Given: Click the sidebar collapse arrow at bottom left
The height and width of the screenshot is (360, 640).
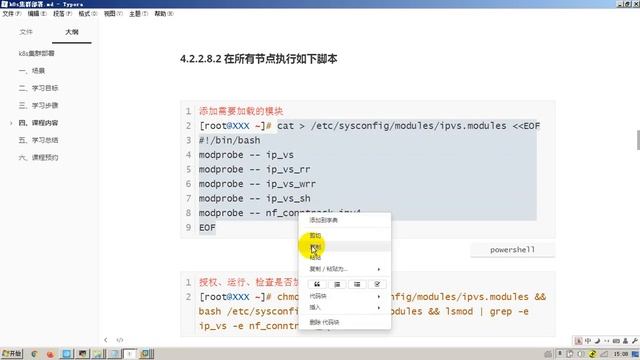Looking at the screenshot, I should pyautogui.click(x=106, y=340).
